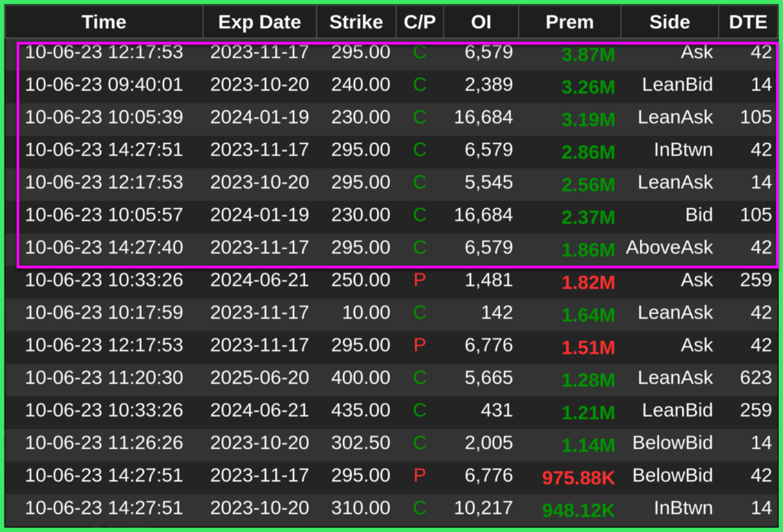This screenshot has height=532, width=783.
Task: Click strike 435.00 cell
Action: [361, 410]
